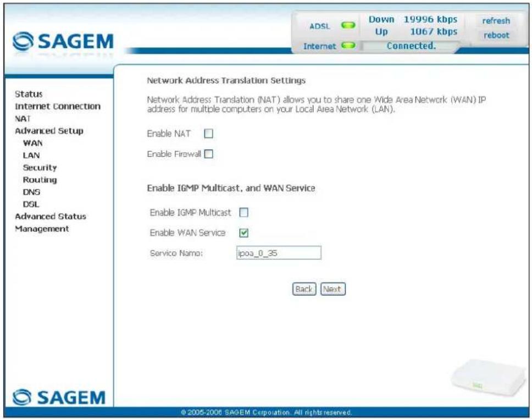The height and width of the screenshot is (419, 532).
Task: Click the '19996 kbps' downstream value
Action: 430,19
